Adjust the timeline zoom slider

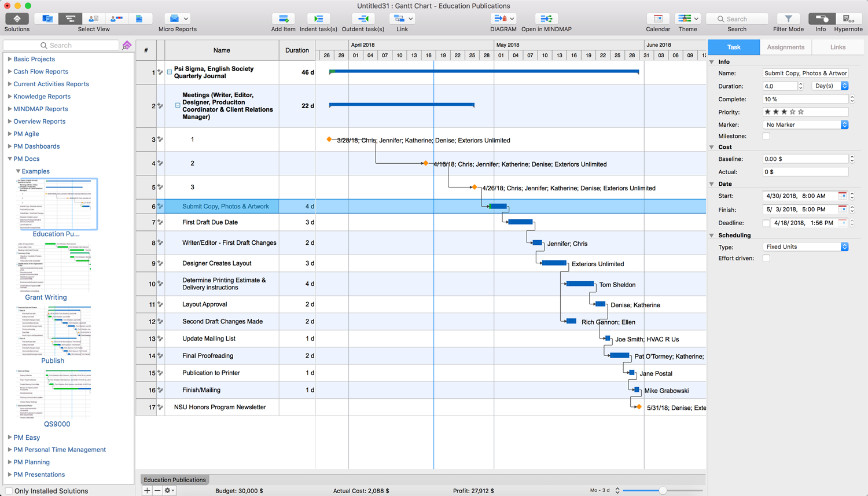click(663, 491)
